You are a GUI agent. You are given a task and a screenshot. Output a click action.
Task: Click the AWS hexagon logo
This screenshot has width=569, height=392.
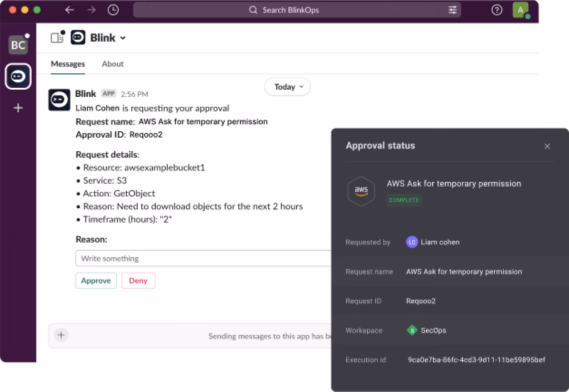coord(361,191)
